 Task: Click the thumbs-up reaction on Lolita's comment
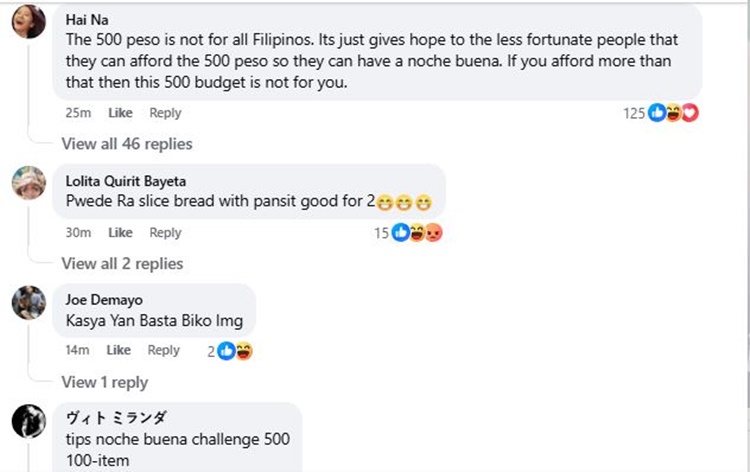coord(401,232)
